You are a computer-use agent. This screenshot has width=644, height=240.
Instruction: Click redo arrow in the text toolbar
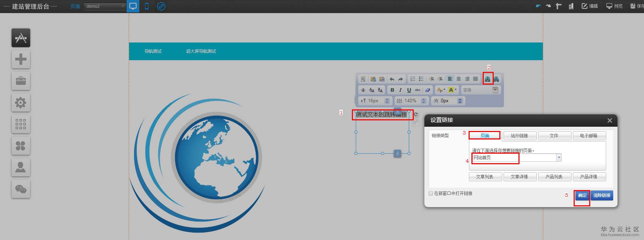[400, 79]
